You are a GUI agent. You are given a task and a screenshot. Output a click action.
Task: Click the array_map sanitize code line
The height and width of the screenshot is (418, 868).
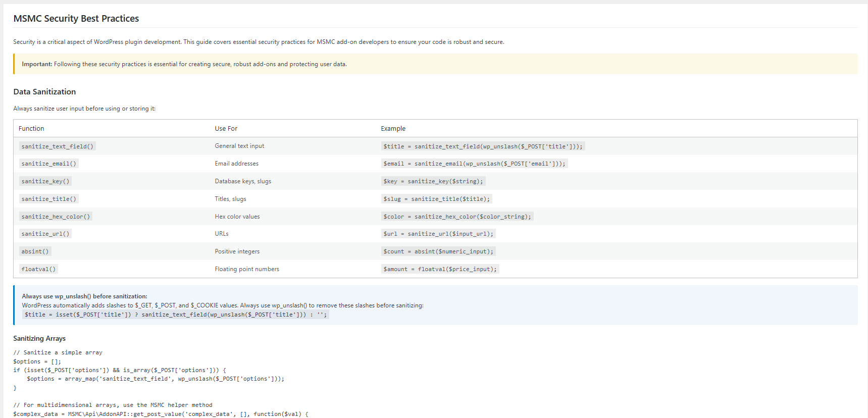pyautogui.click(x=156, y=379)
